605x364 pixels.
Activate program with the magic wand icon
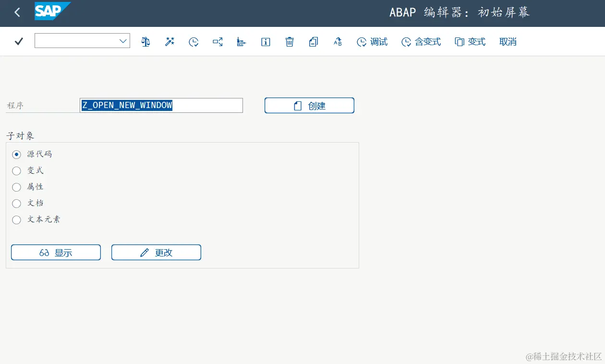[x=169, y=42]
